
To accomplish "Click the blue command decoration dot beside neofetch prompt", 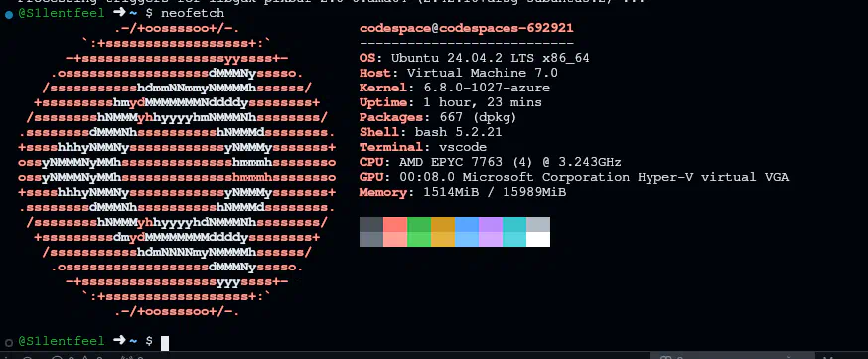I will click(x=8, y=14).
